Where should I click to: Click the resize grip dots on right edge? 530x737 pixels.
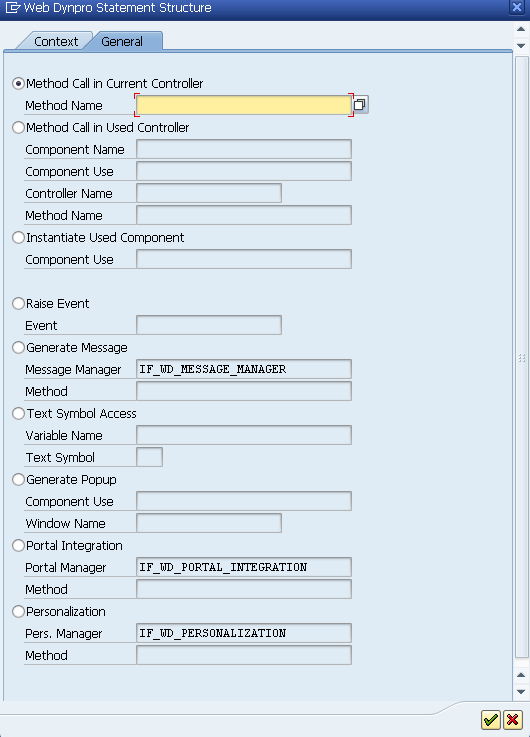[522, 358]
